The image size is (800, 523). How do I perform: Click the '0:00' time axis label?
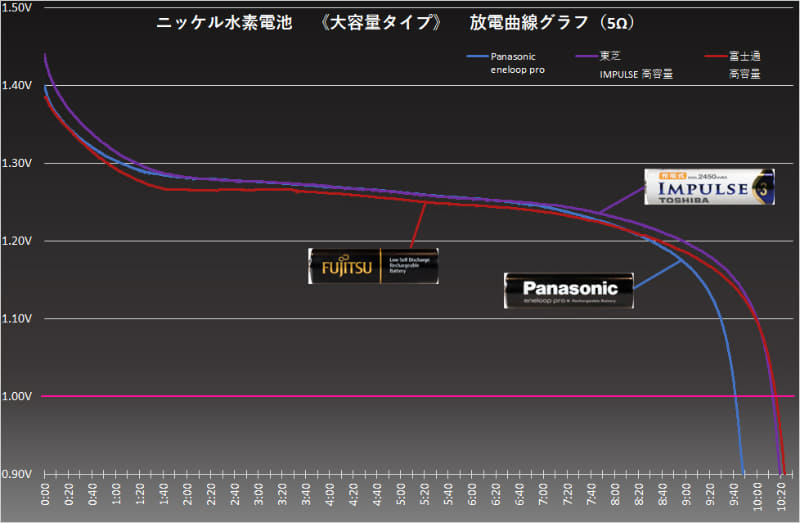(45, 494)
